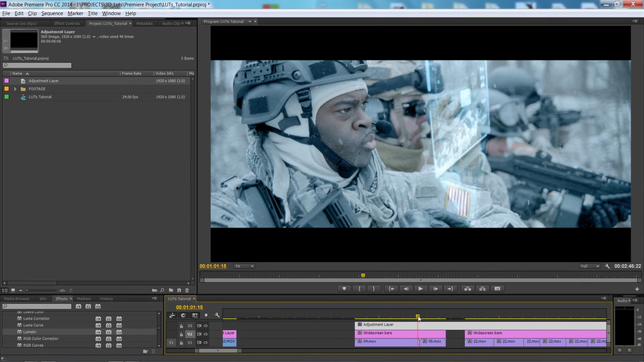
Task: Open the Timeline panel flyout menu
Action: click(x=604, y=299)
